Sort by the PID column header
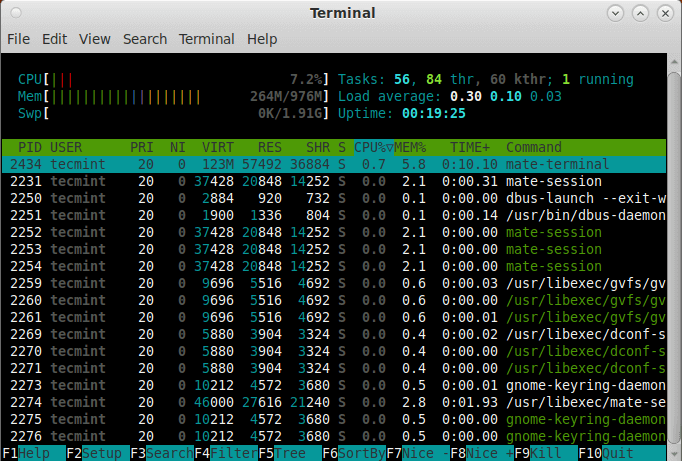 [30, 147]
